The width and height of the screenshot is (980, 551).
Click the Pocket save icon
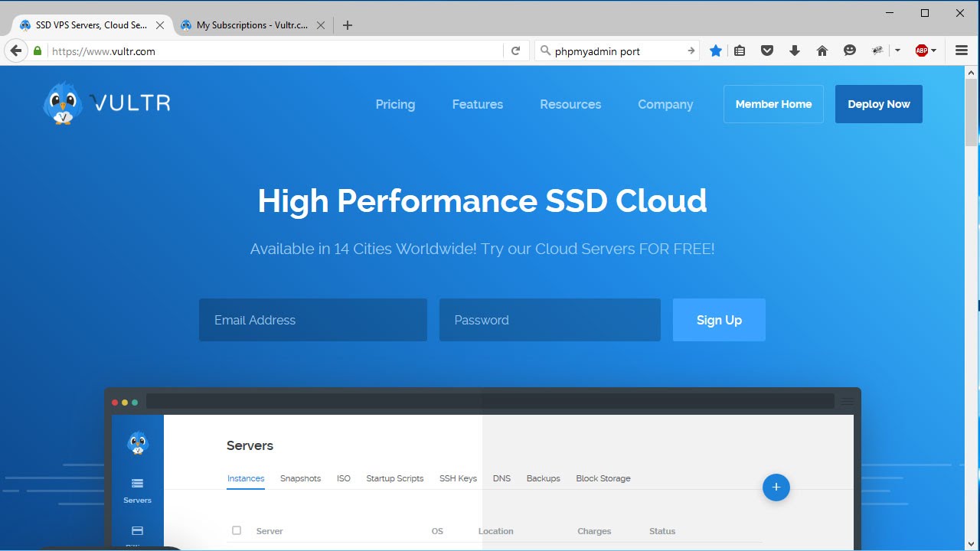(767, 51)
